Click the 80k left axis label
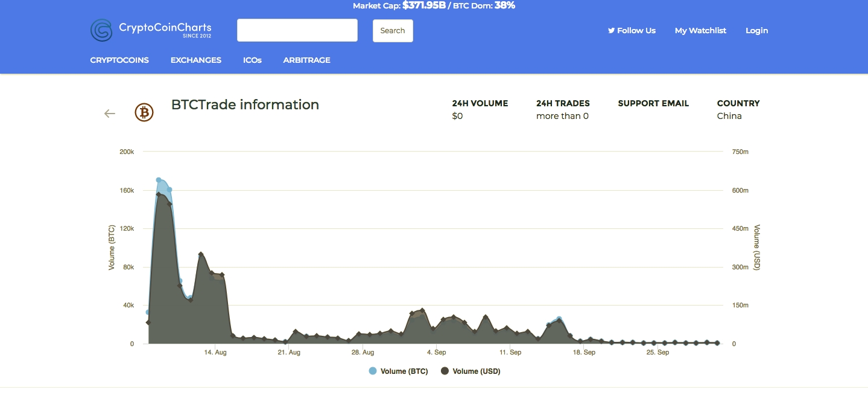The height and width of the screenshot is (398, 868). 128,267
